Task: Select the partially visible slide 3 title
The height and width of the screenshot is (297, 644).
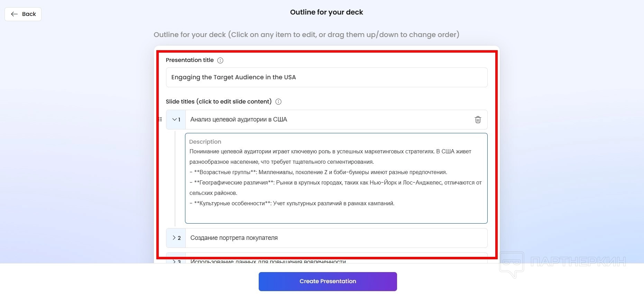Action: (268, 261)
